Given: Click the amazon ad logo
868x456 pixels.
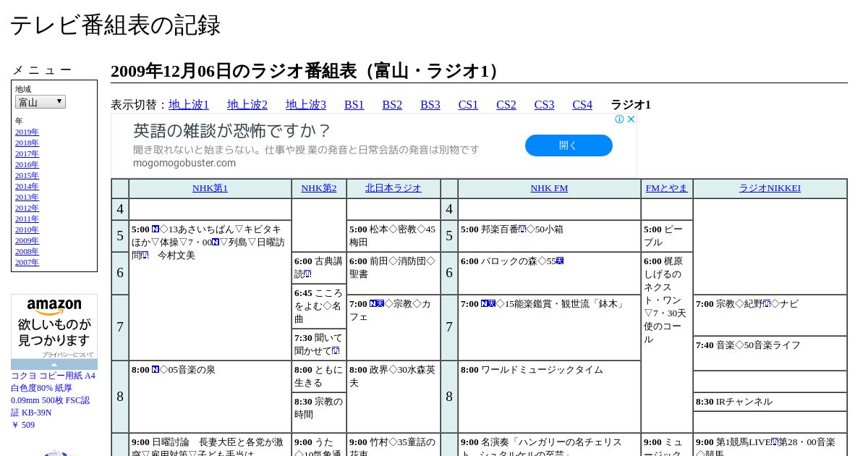Looking at the screenshot, I should point(54,307).
